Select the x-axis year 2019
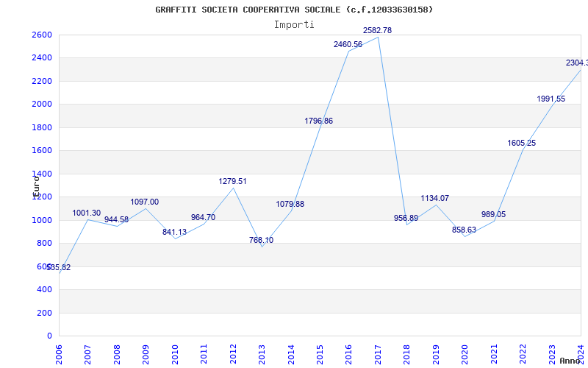 (x=436, y=354)
